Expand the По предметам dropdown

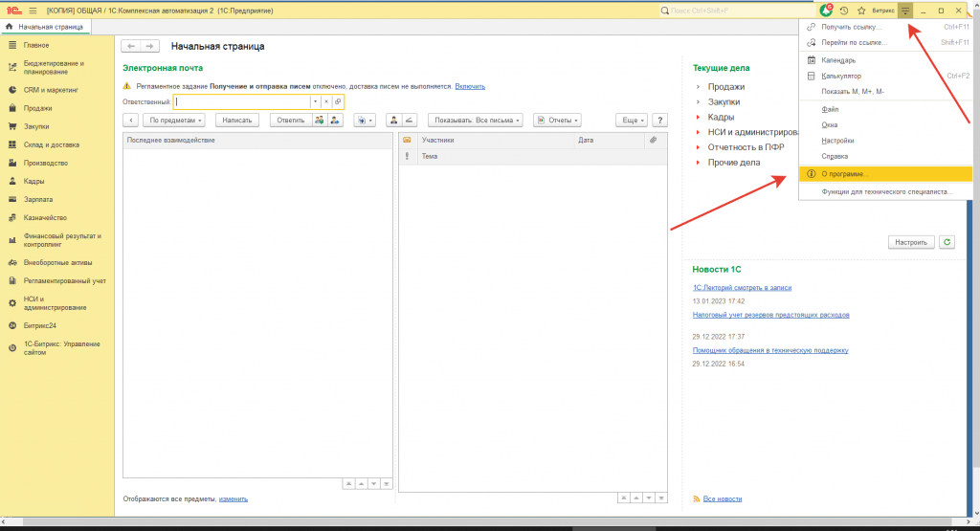coord(174,121)
